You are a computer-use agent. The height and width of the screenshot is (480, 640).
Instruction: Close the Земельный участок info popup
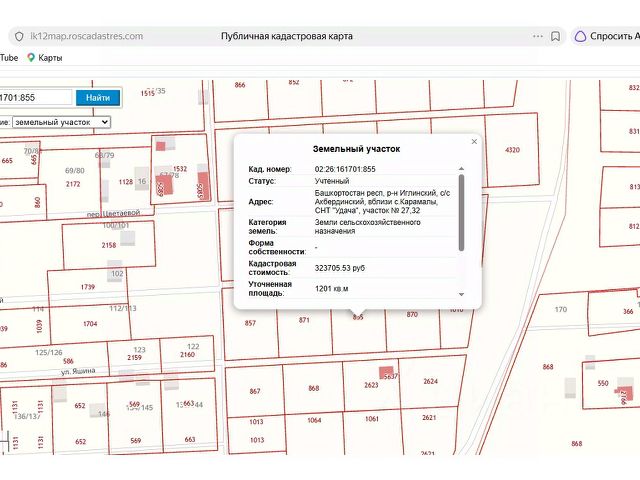tap(474, 142)
